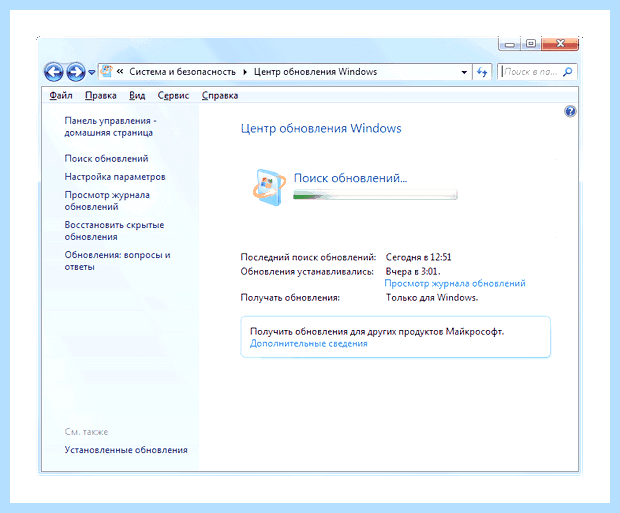Open the address bar history dropdown

pyautogui.click(x=464, y=72)
